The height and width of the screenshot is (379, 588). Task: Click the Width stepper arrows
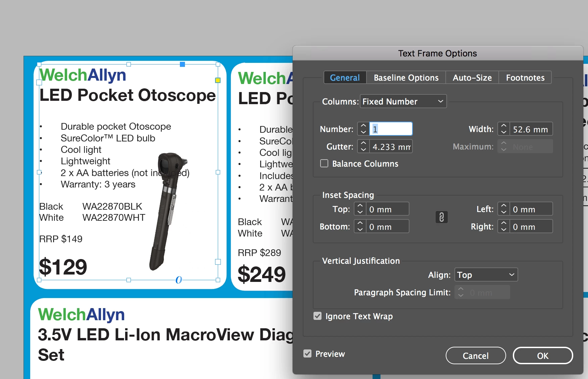(x=504, y=129)
